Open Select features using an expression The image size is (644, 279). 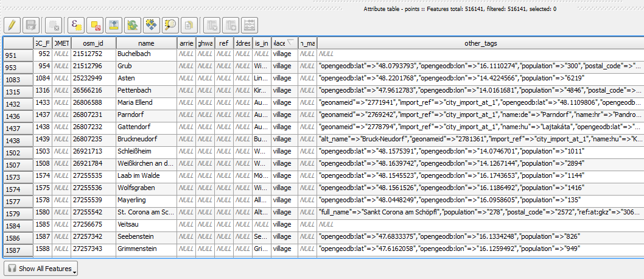coord(76,25)
